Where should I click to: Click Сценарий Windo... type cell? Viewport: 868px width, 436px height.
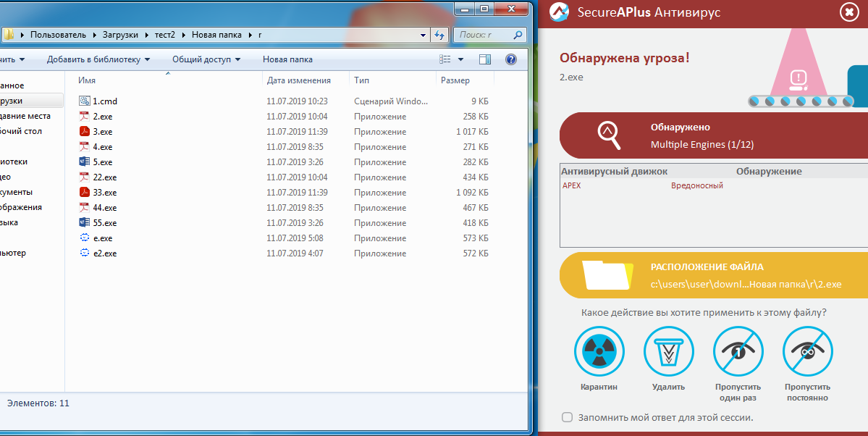(391, 101)
